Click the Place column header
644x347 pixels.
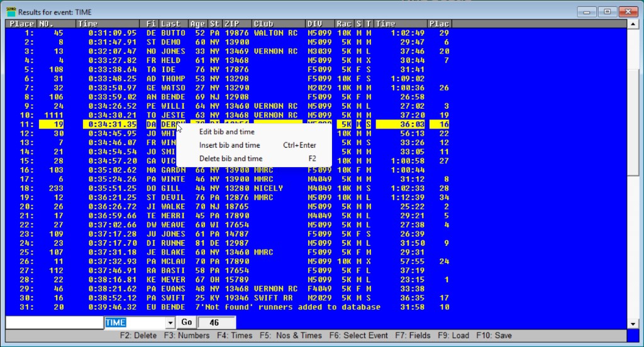pos(21,24)
